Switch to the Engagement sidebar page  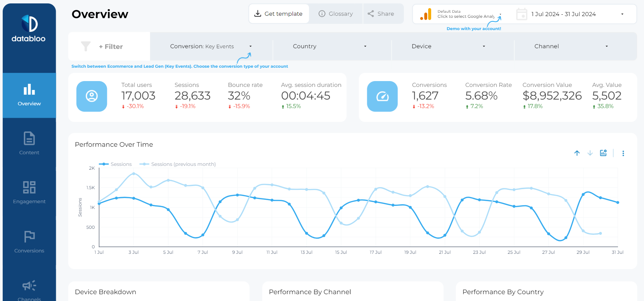[x=29, y=192]
